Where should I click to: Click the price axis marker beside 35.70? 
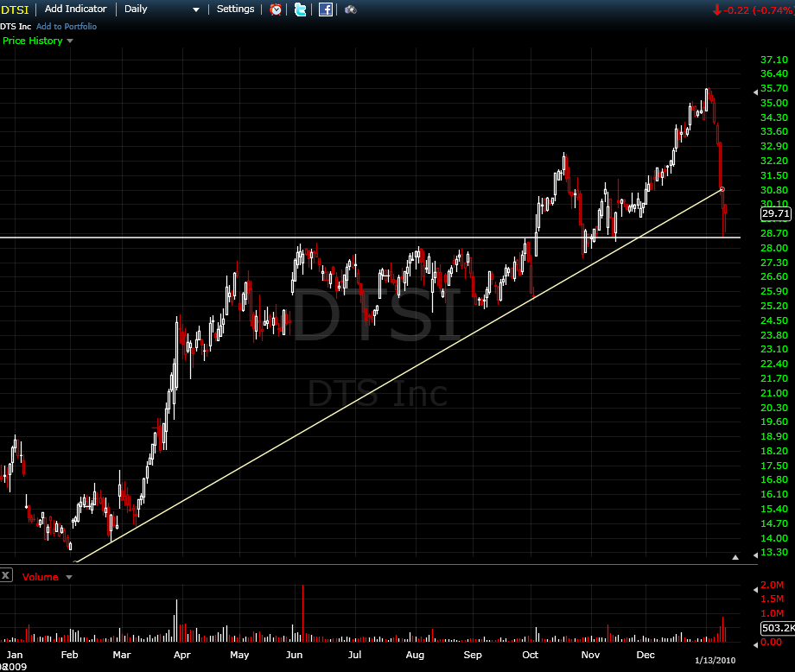[755, 92]
